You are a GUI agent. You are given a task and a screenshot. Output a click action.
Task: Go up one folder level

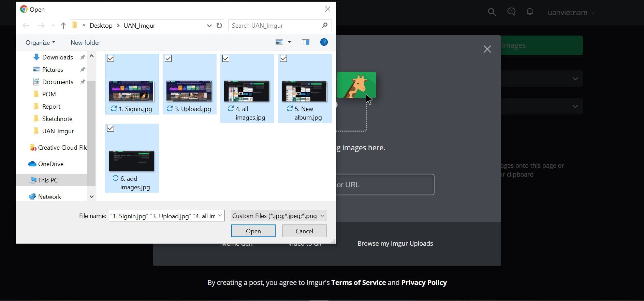point(63,26)
